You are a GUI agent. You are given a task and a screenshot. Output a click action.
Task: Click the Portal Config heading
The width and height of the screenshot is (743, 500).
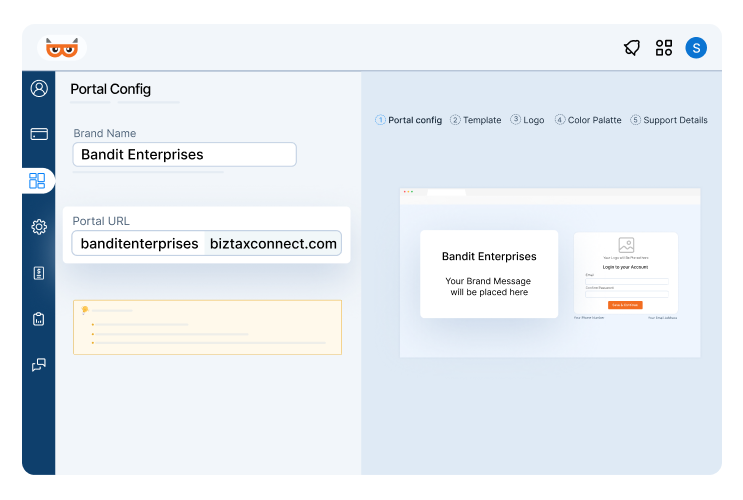(110, 89)
